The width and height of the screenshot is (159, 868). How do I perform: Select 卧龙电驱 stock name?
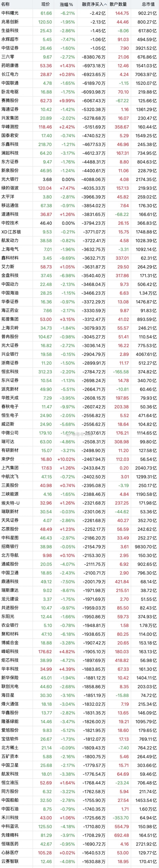pos(10,92)
